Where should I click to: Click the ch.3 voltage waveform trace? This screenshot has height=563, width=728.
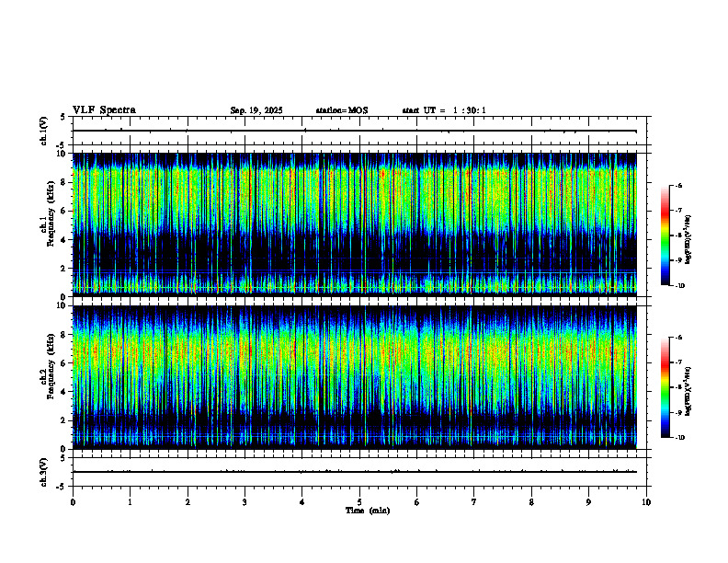click(355, 472)
